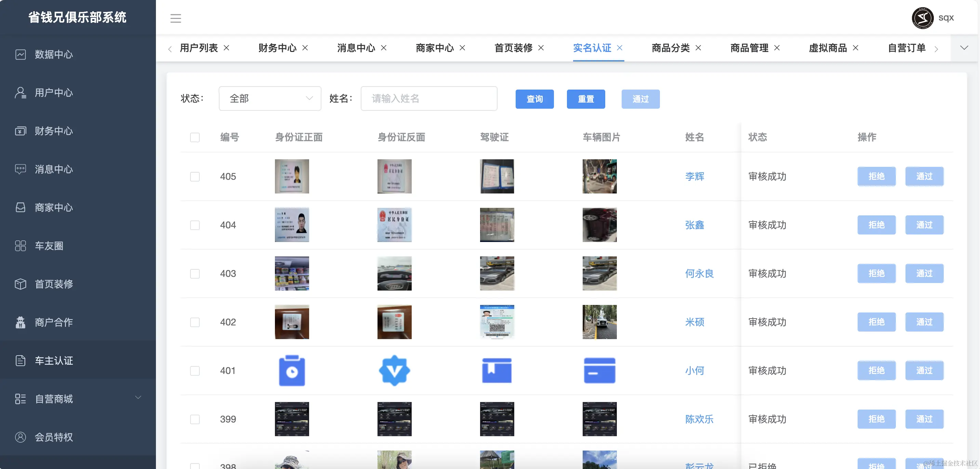Switch to the 财务中心 tab
This screenshot has height=469, width=980.
point(277,48)
